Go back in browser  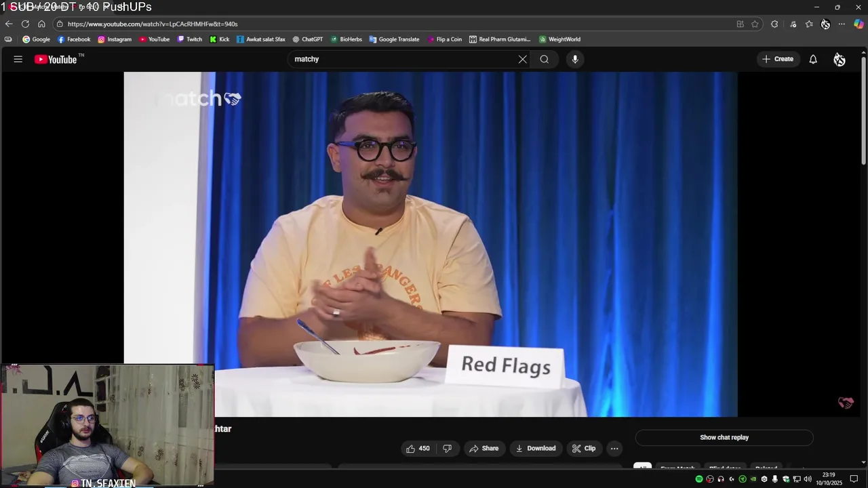point(9,24)
